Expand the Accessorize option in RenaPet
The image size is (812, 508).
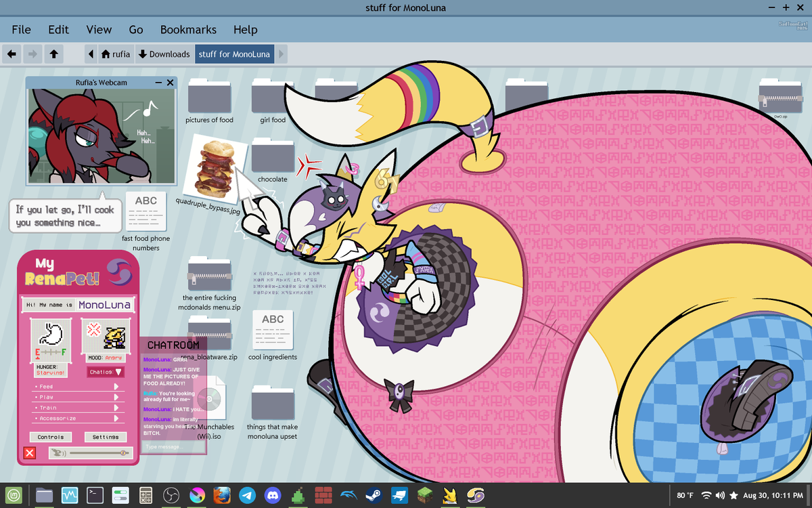[77, 419]
